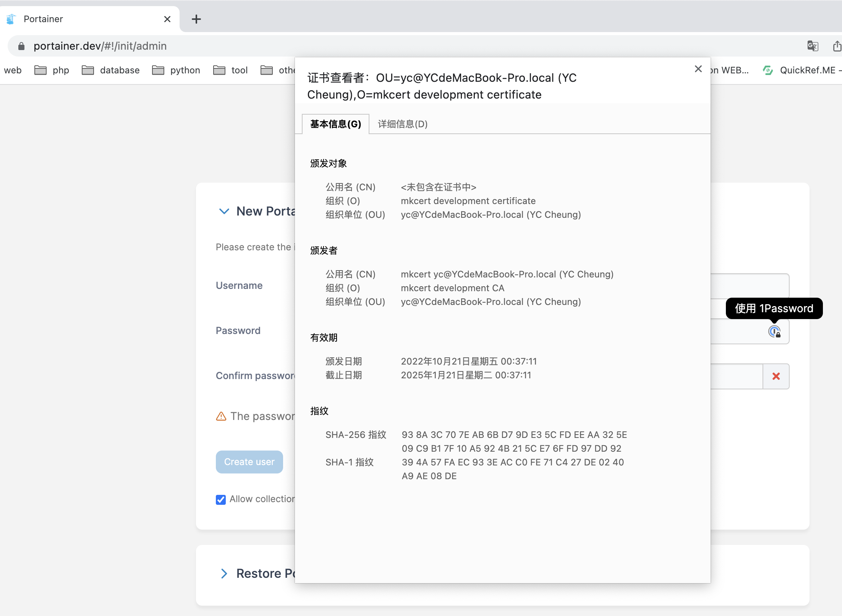
Task: Click the Google Translate icon
Action: tap(812, 46)
